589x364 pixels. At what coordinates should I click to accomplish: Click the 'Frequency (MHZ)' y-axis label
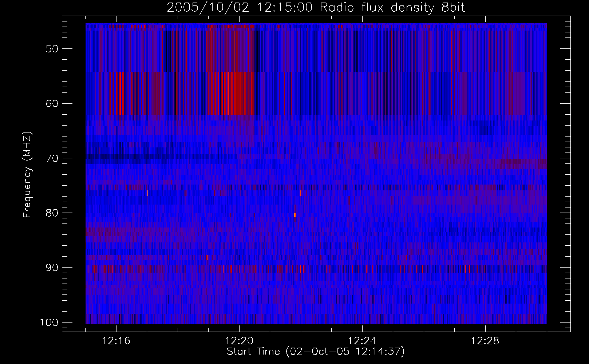(x=27, y=175)
